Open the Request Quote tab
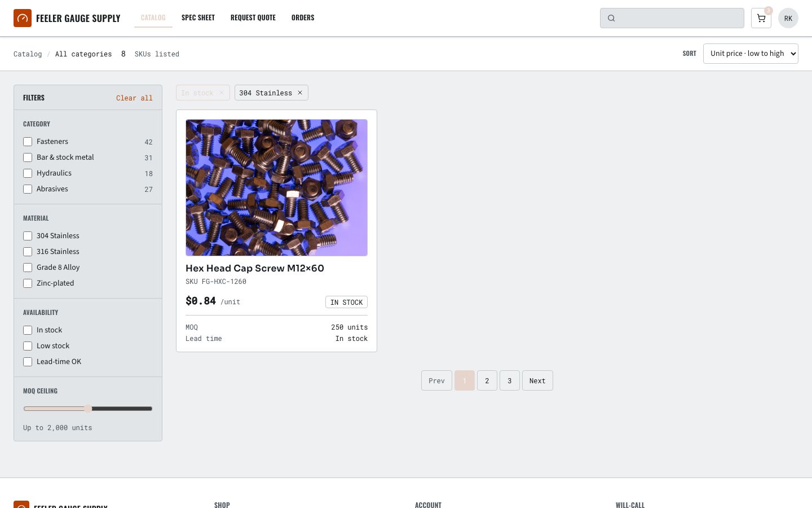Image resolution: width=812 pixels, height=508 pixels. [x=253, y=17]
